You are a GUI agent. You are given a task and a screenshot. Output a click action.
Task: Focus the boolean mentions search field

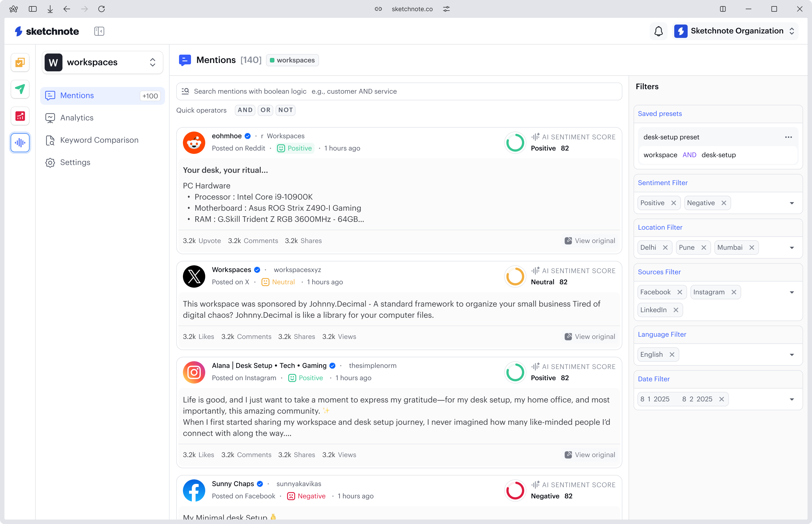click(x=398, y=91)
